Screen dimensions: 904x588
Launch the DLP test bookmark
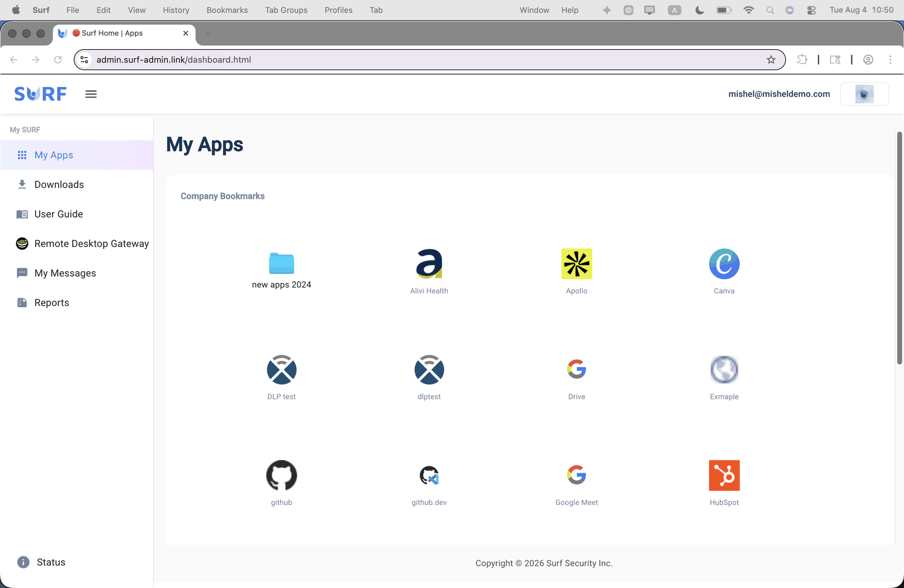click(281, 370)
